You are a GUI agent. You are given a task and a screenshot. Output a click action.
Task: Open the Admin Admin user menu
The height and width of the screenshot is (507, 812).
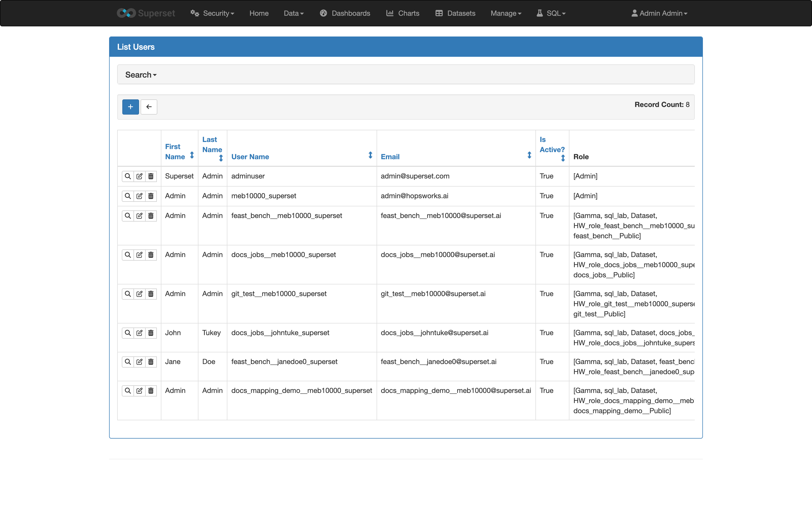click(x=659, y=13)
